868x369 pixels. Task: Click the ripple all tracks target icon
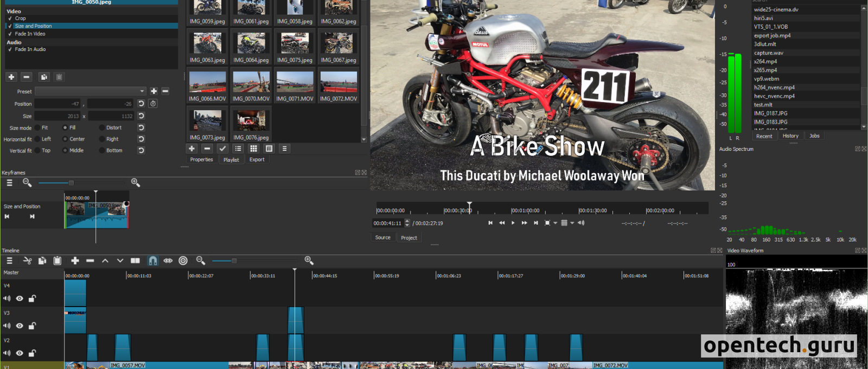click(x=183, y=261)
